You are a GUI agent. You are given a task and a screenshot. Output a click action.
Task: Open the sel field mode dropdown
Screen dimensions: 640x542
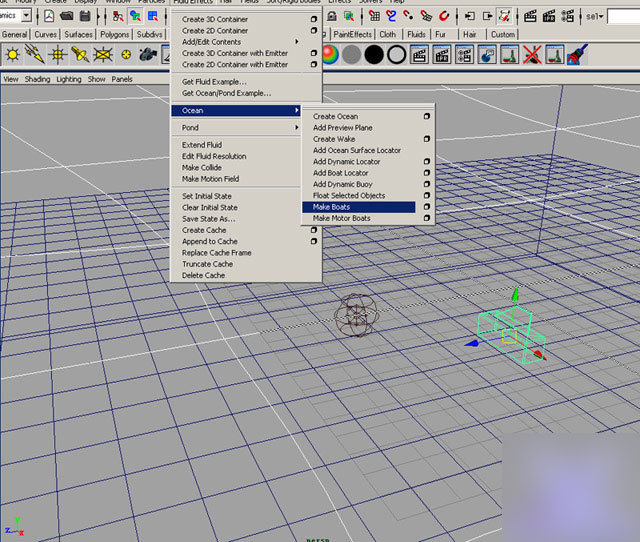595,16
